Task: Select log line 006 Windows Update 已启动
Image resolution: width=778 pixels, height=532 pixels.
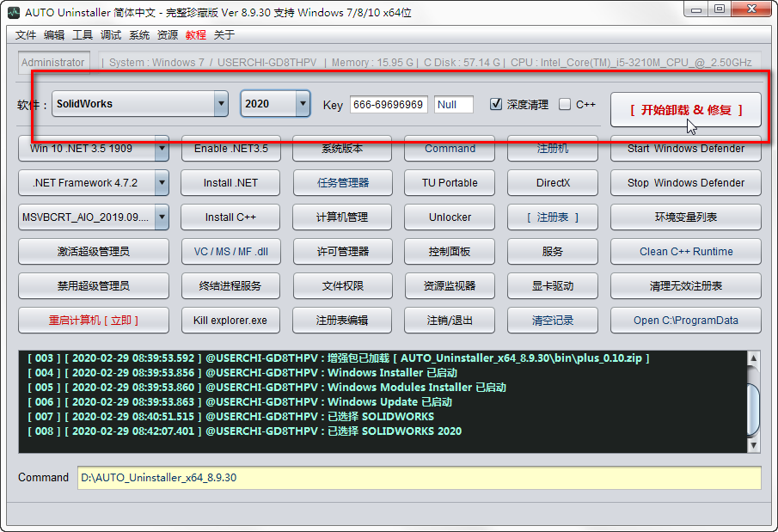Action: click(x=240, y=401)
